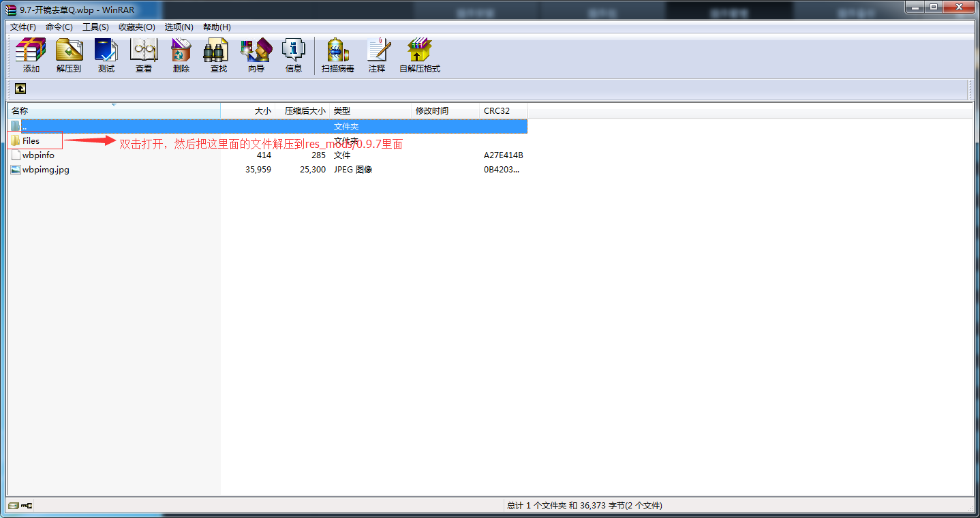The height and width of the screenshot is (518, 980).
Task: Open the Wizard (向导) icon
Action: 256,55
